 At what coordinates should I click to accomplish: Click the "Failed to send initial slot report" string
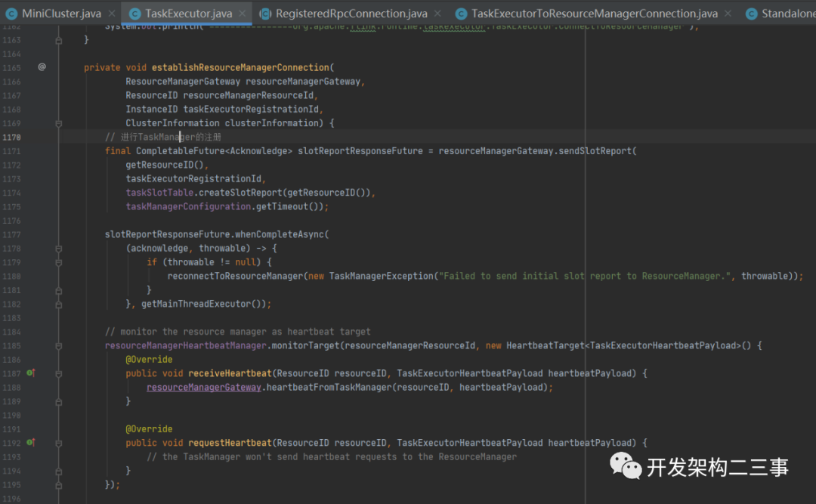[x=584, y=276]
